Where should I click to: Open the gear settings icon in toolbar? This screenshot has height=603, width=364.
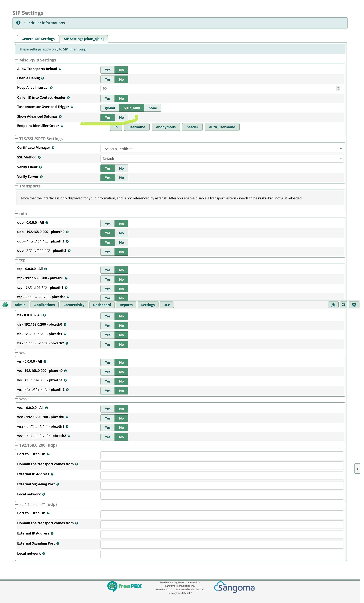(354, 305)
